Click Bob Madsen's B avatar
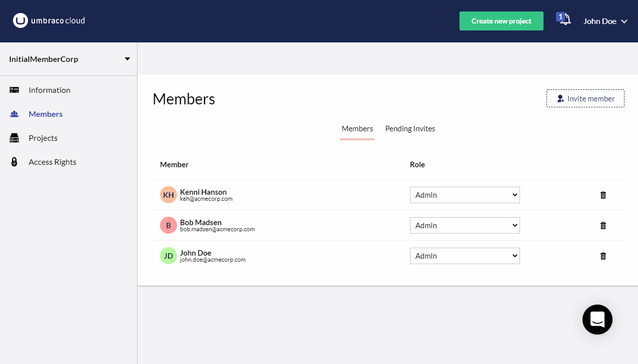This screenshot has height=364, width=638. coord(168,225)
